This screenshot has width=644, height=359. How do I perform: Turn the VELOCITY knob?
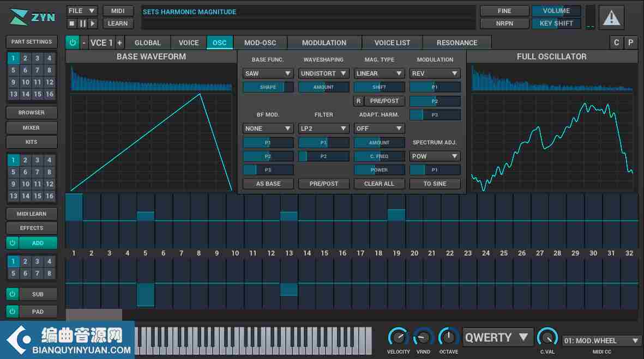[x=398, y=337]
